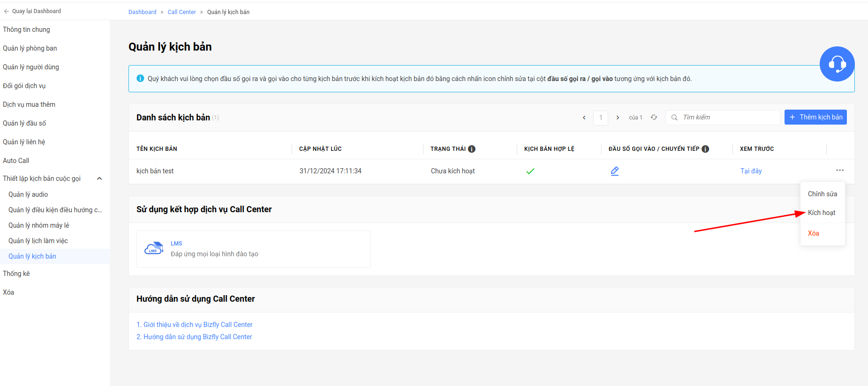The height and width of the screenshot is (386, 868).
Task: Click the kịch bản test name cell
Action: coord(155,171)
